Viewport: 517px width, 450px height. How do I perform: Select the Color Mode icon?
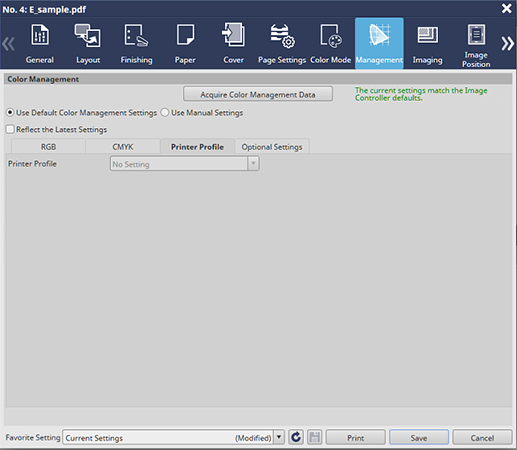coord(331,35)
